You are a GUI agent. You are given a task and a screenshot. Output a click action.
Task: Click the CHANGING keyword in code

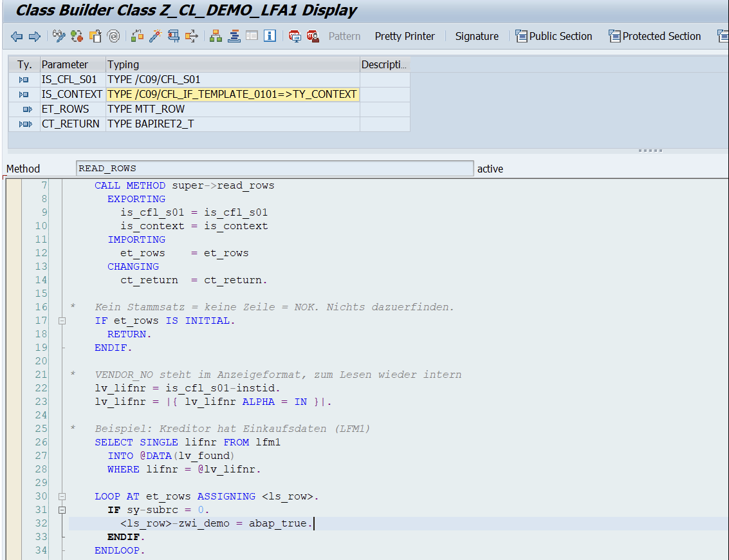click(133, 266)
